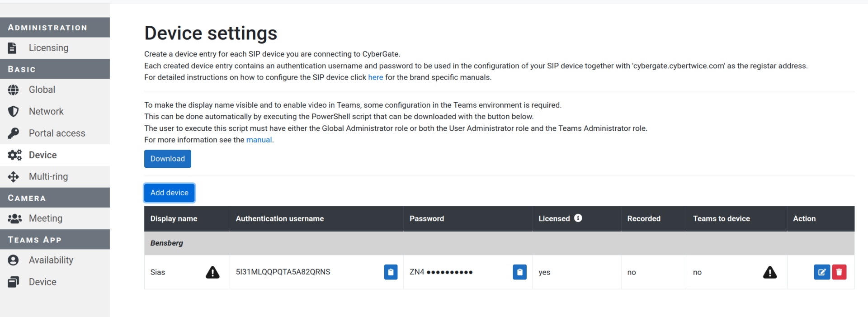
Task: Open Portal access settings
Action: tap(55, 133)
